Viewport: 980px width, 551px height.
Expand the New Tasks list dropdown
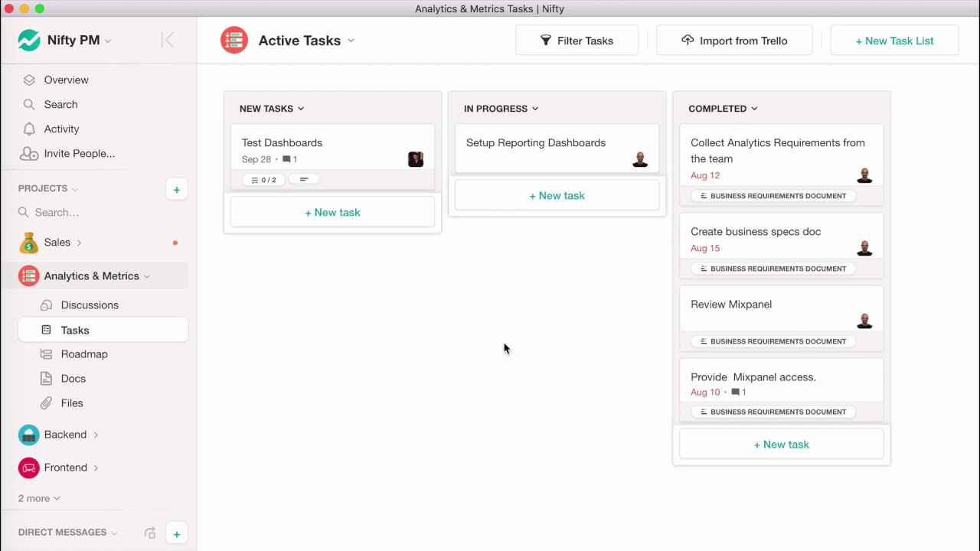301,109
